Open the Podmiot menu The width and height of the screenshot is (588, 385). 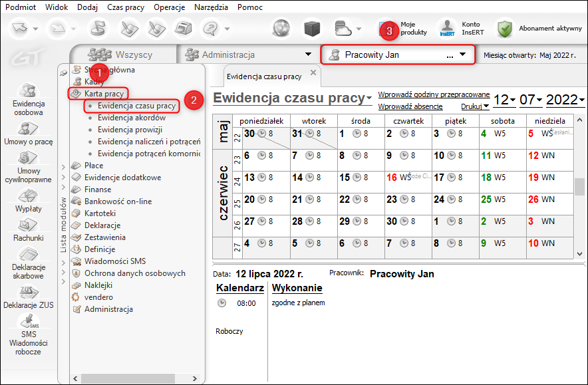[21, 7]
